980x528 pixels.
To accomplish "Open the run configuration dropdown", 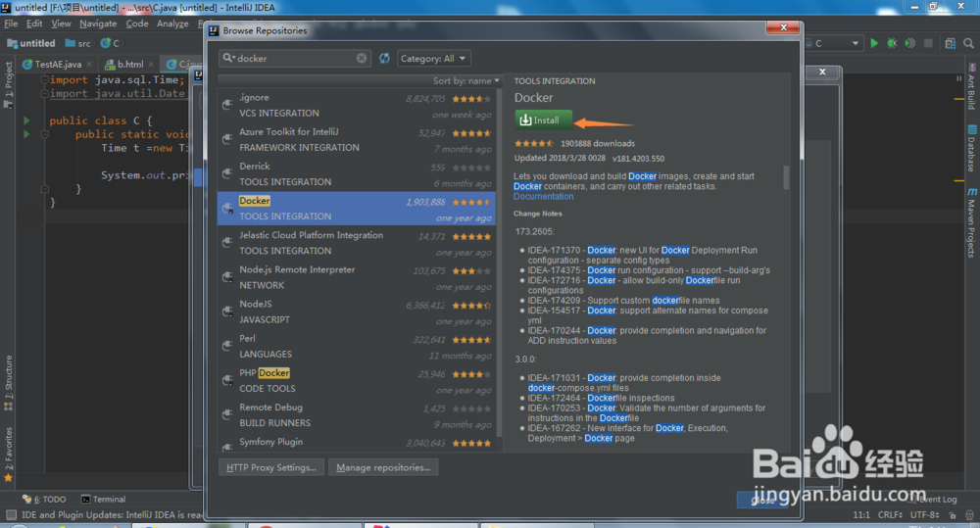I will 833,43.
